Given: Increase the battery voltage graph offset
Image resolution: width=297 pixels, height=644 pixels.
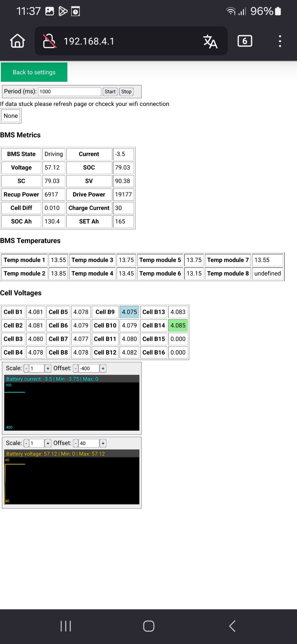Looking at the screenshot, I should (103, 443).
